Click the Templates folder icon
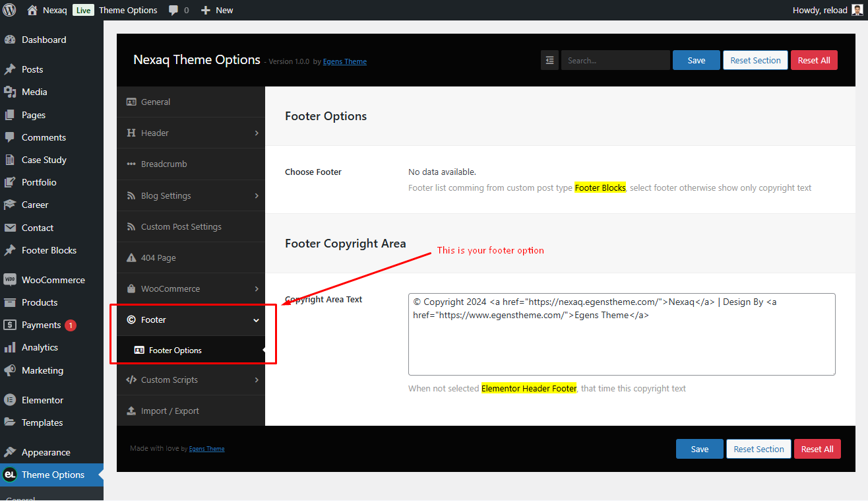 [x=10, y=422]
